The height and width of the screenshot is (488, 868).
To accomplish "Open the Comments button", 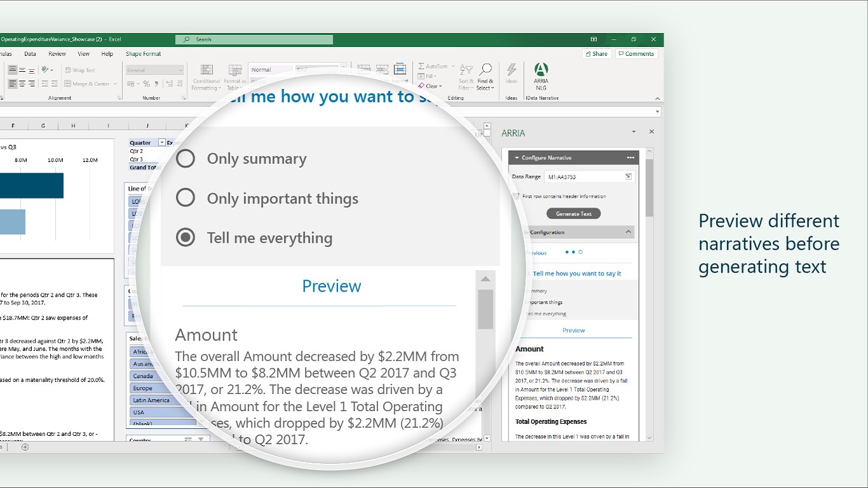I will click(636, 54).
